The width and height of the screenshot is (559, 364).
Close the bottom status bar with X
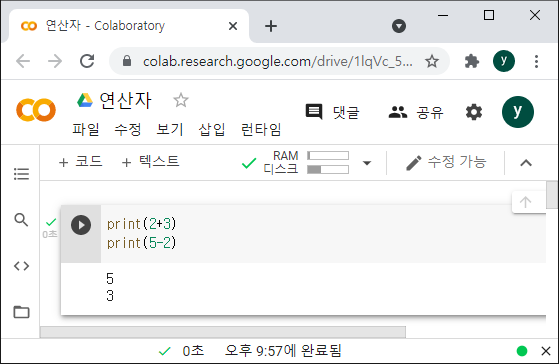click(x=546, y=351)
